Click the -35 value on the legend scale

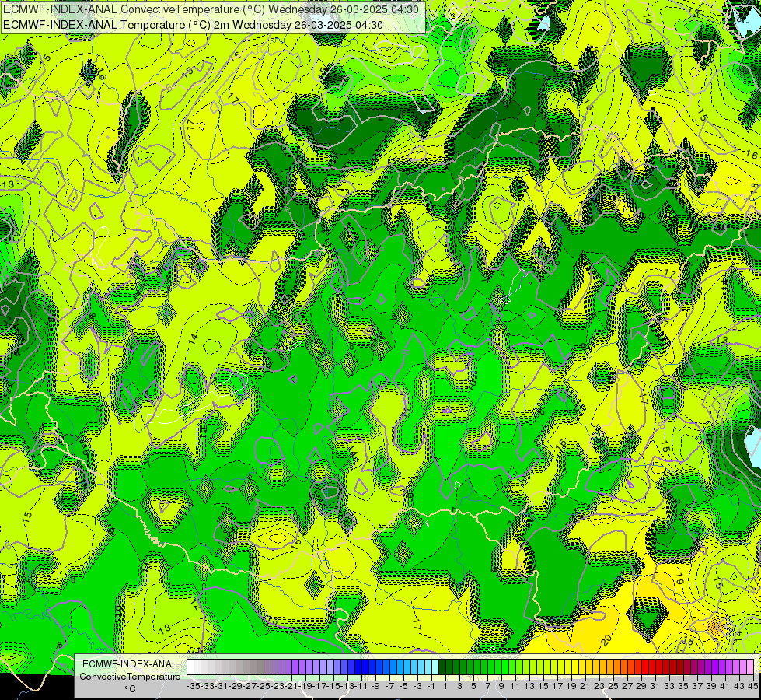193,686
